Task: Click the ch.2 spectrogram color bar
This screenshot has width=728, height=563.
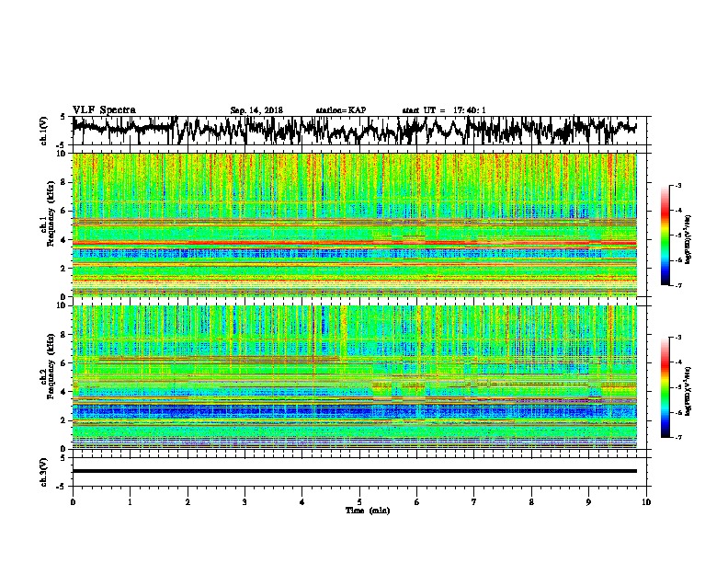Action: pyautogui.click(x=665, y=387)
